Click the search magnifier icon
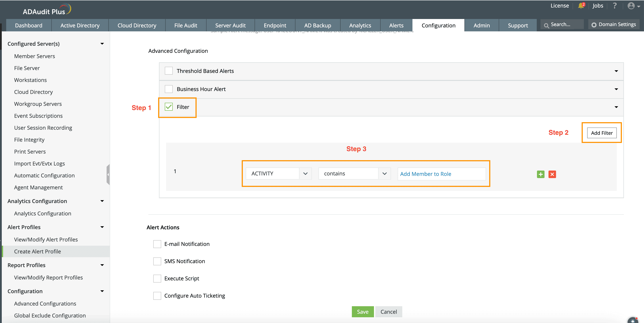The height and width of the screenshot is (323, 644). click(x=546, y=25)
